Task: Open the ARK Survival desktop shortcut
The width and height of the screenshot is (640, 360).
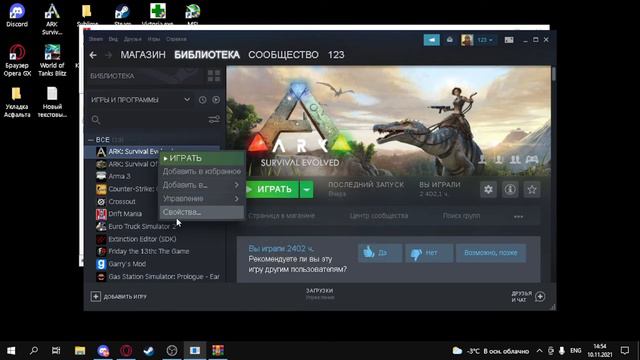Action: tap(52, 19)
